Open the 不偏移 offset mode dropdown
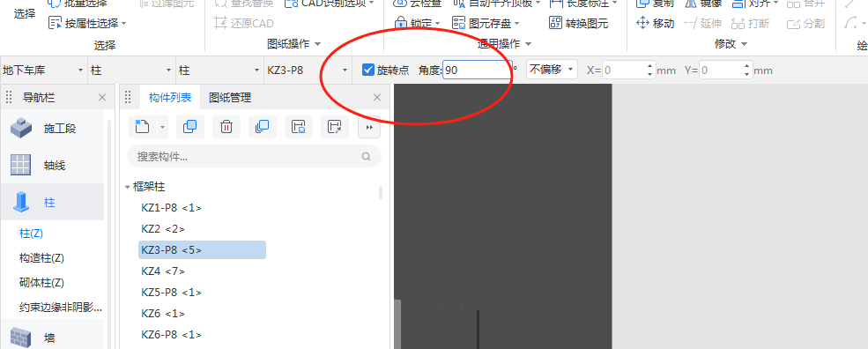Viewport: 868px width, 349px height. pos(552,70)
